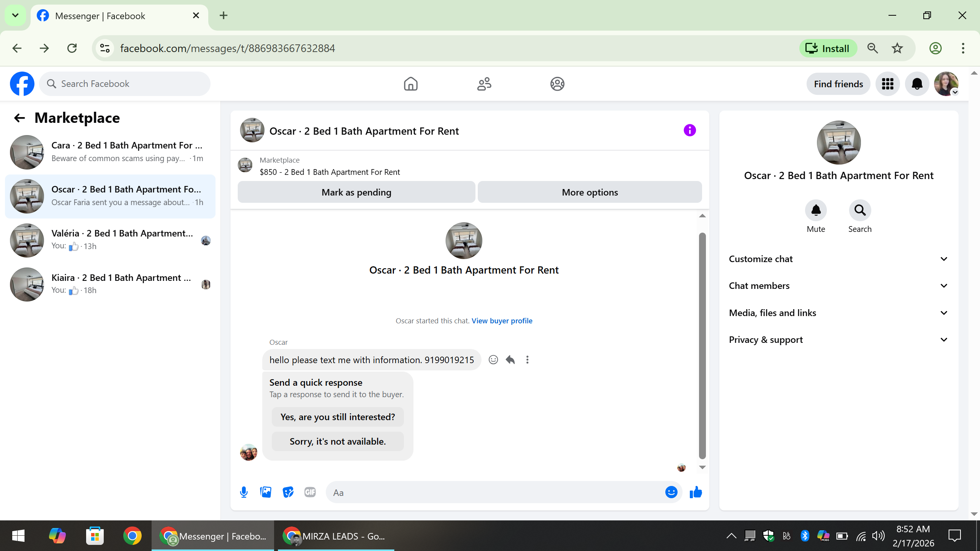Open the Facebook menu grid icon

887,84
